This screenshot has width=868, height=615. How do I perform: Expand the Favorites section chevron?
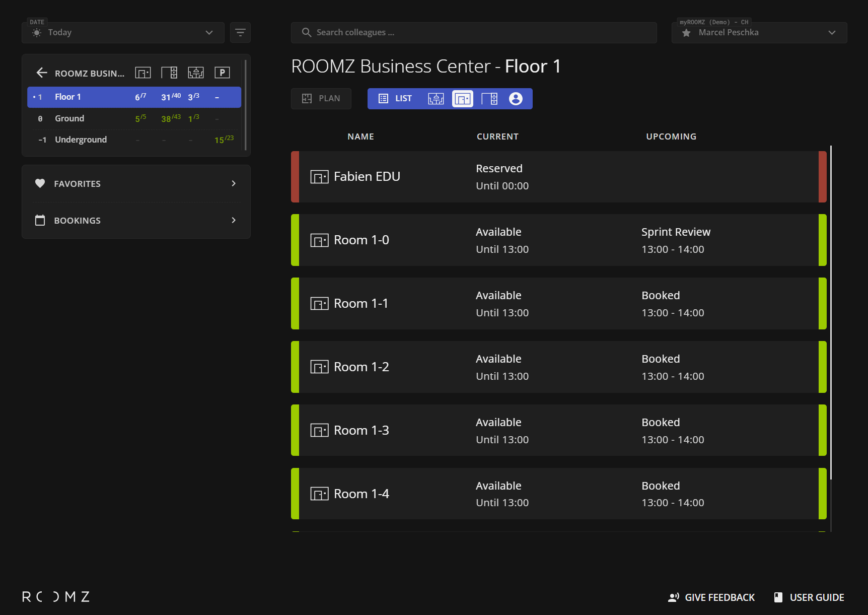[234, 184]
